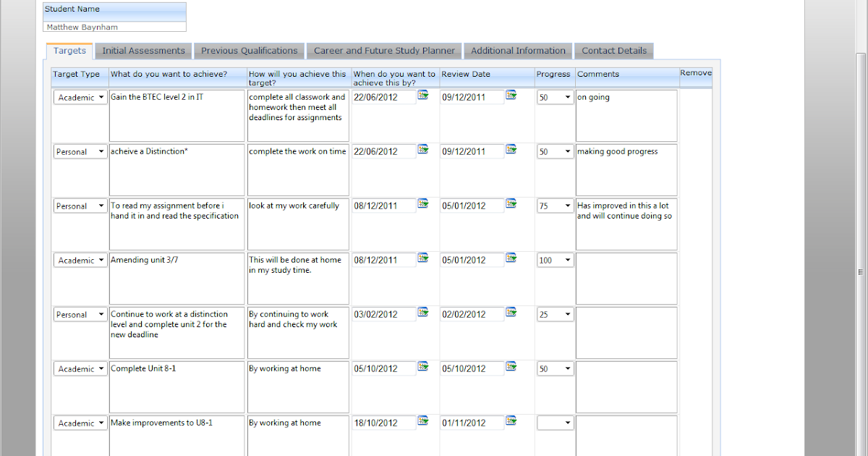The height and width of the screenshot is (456, 868).
Task: Click the 18/10/2012 date field
Action: tap(384, 423)
